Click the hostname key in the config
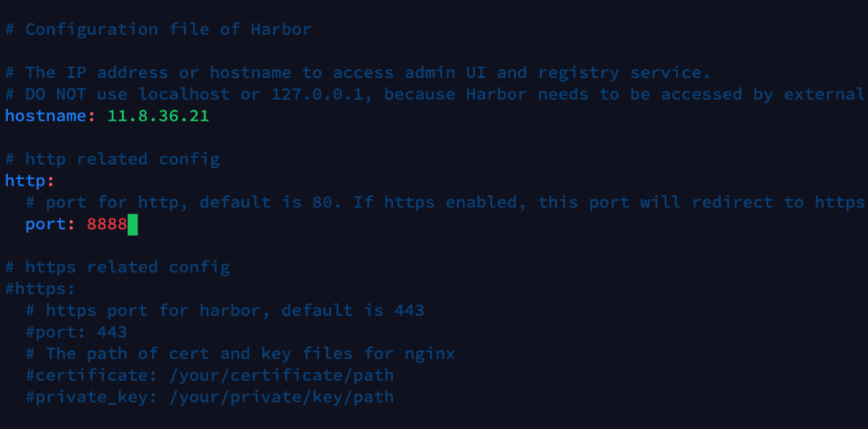This screenshot has height=429, width=868. point(45,116)
